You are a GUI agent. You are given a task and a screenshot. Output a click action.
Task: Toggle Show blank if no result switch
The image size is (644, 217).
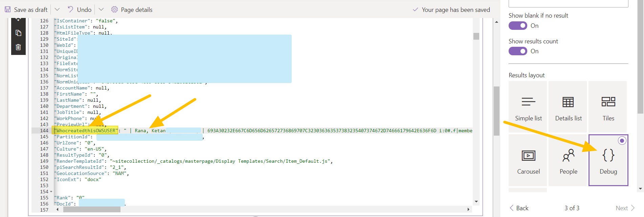point(518,26)
